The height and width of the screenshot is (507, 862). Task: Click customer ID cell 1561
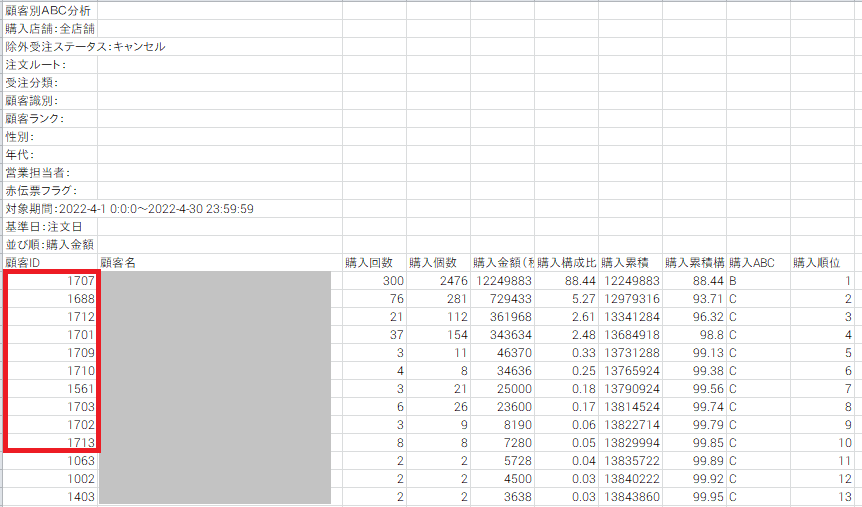click(50, 389)
